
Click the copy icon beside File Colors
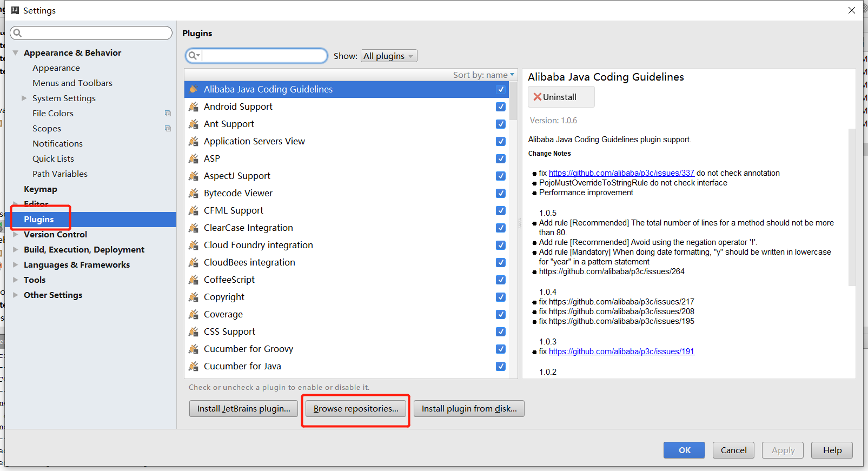point(168,114)
